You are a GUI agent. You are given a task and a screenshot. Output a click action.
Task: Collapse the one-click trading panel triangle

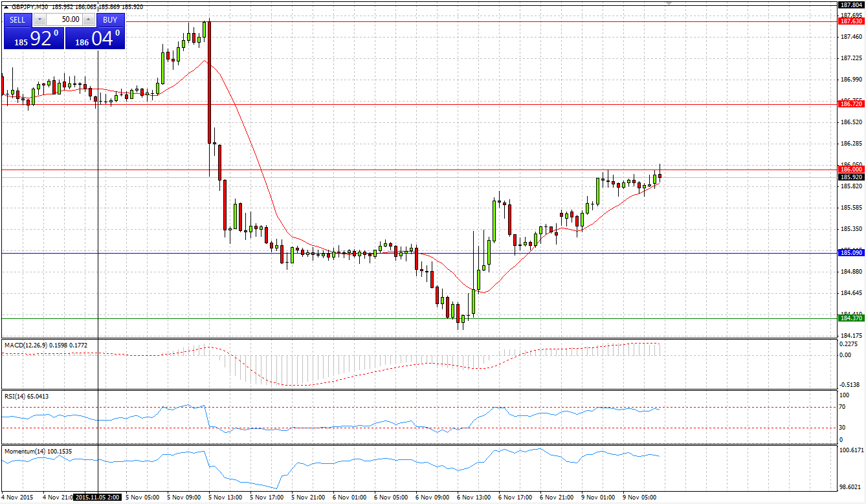point(6,6)
